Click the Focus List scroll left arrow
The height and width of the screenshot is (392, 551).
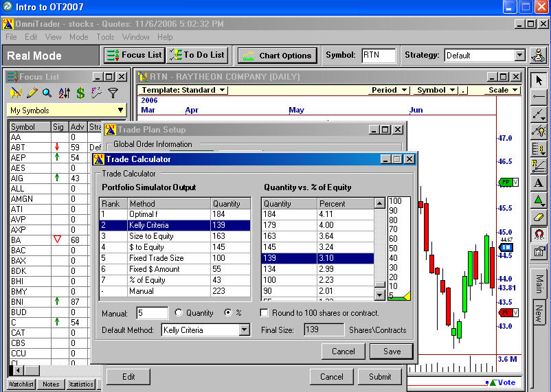point(18,370)
